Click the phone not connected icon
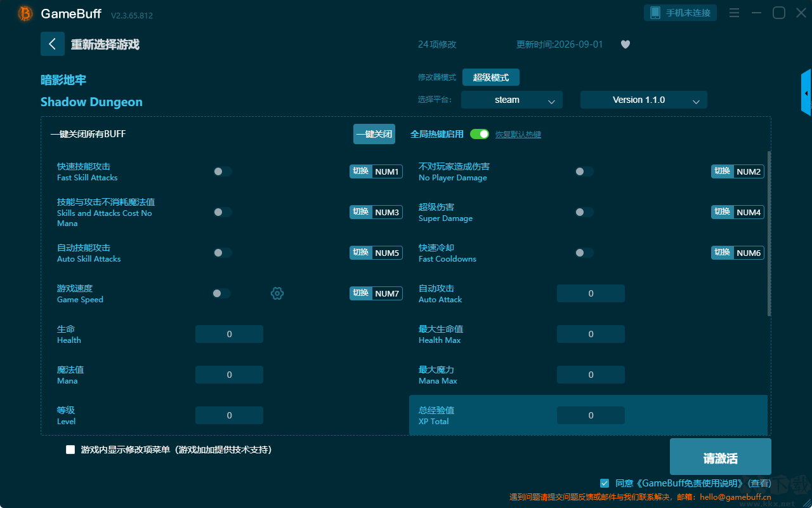 coord(655,13)
